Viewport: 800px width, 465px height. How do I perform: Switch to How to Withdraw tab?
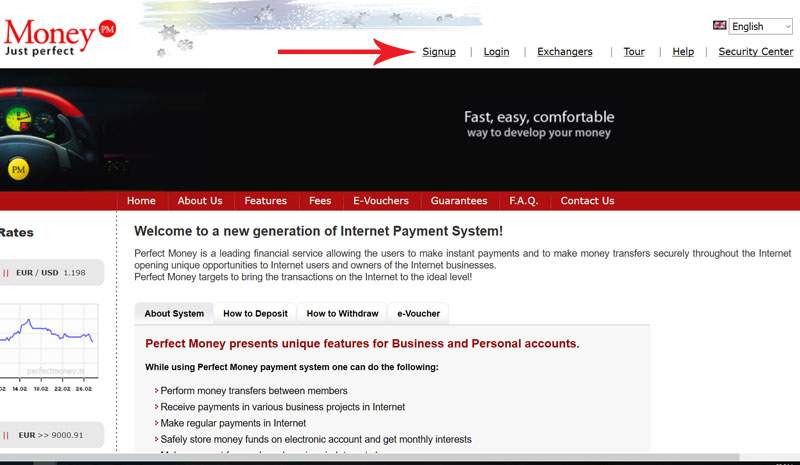tap(342, 314)
